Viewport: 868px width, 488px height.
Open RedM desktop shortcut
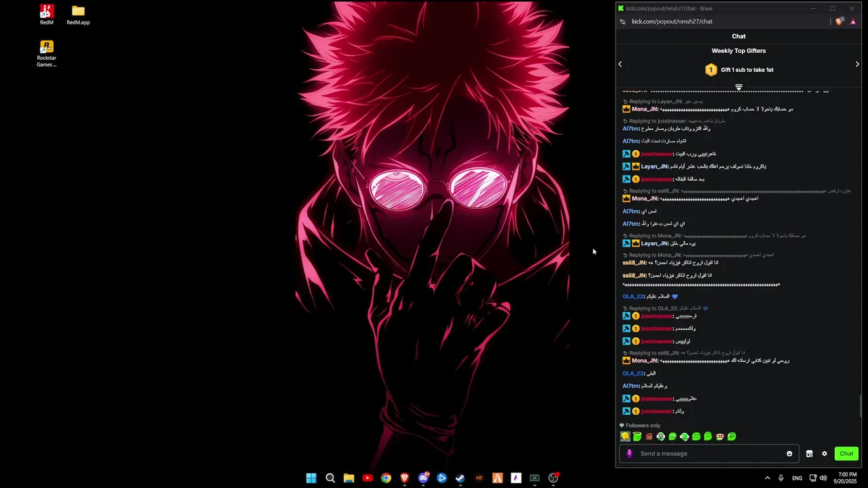pos(46,14)
